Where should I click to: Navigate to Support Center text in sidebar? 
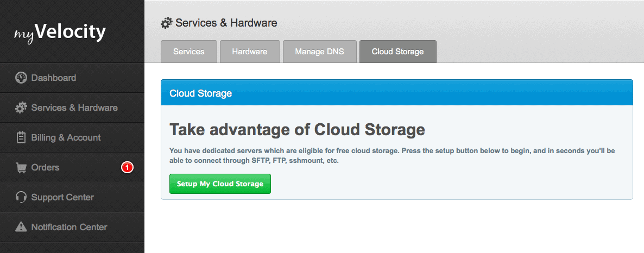tap(62, 197)
